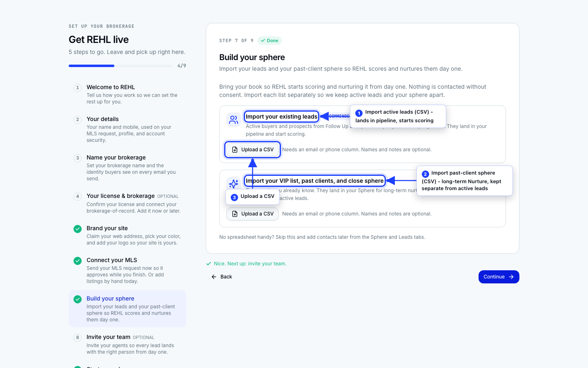Viewport: 588px width, 368px height.
Task: Click the 'Import your VIP list, past clients, and close sphere' title
Action: pyautogui.click(x=315, y=181)
